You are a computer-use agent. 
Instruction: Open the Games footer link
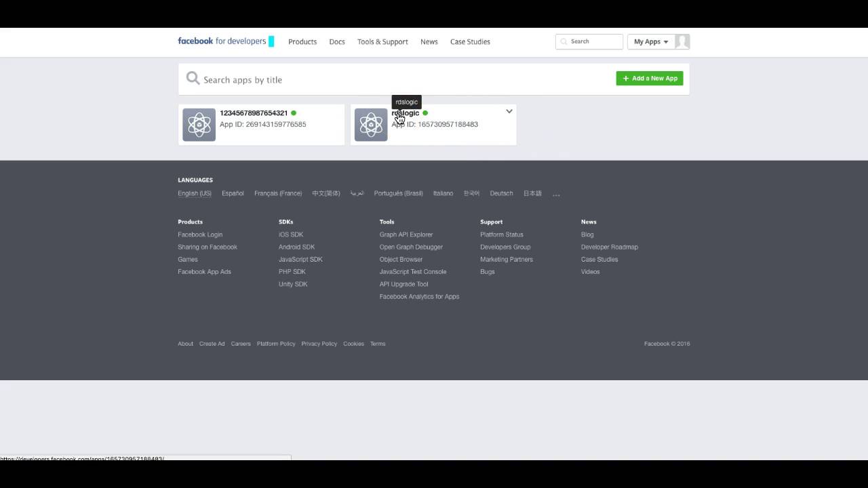click(x=188, y=260)
